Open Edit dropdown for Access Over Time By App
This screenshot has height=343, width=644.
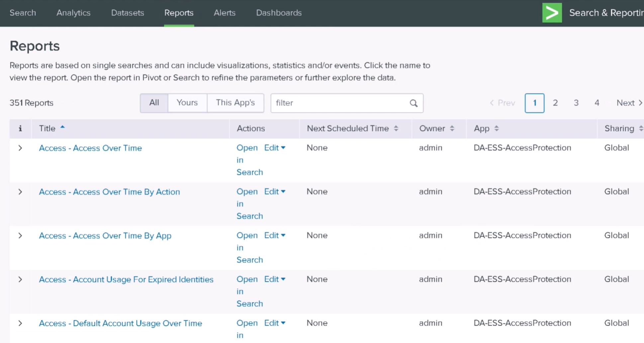point(275,236)
